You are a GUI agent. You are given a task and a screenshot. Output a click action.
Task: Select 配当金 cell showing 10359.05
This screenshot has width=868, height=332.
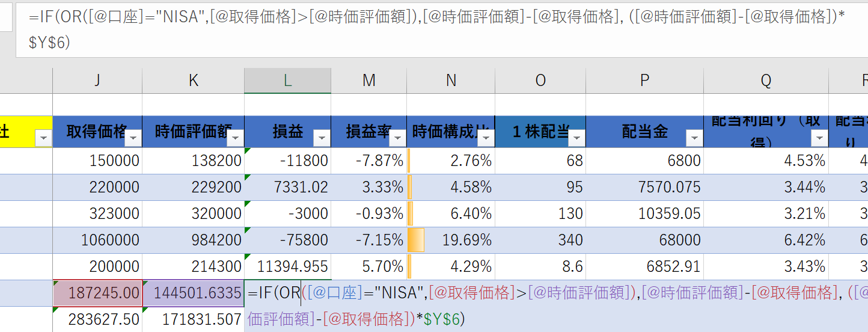[644, 214]
